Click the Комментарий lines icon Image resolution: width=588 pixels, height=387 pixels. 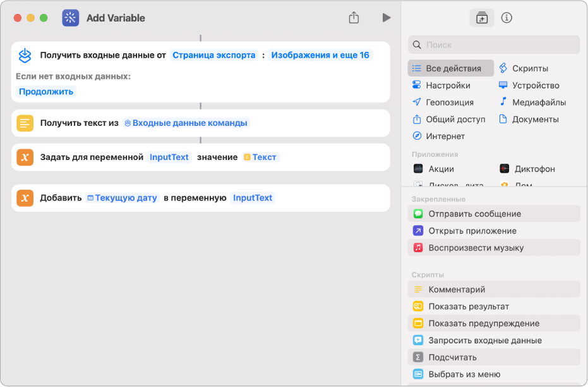pos(417,290)
